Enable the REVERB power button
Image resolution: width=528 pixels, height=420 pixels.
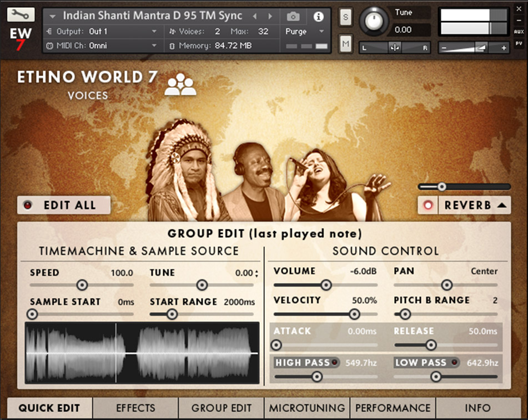428,205
